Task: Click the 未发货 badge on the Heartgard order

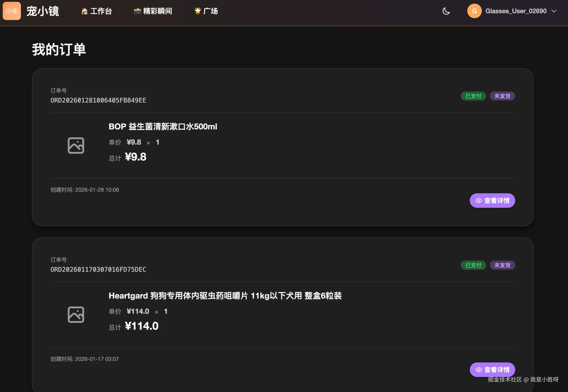Action: pos(502,265)
